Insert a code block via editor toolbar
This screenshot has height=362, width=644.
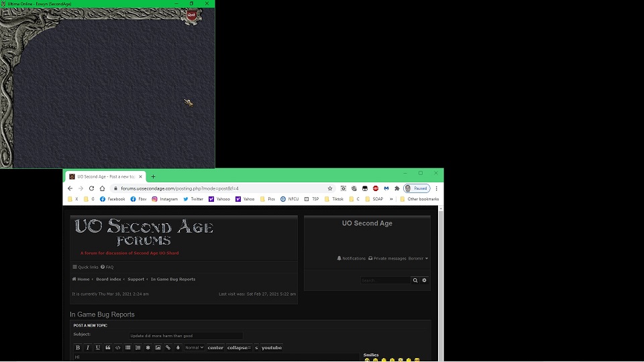(118, 348)
